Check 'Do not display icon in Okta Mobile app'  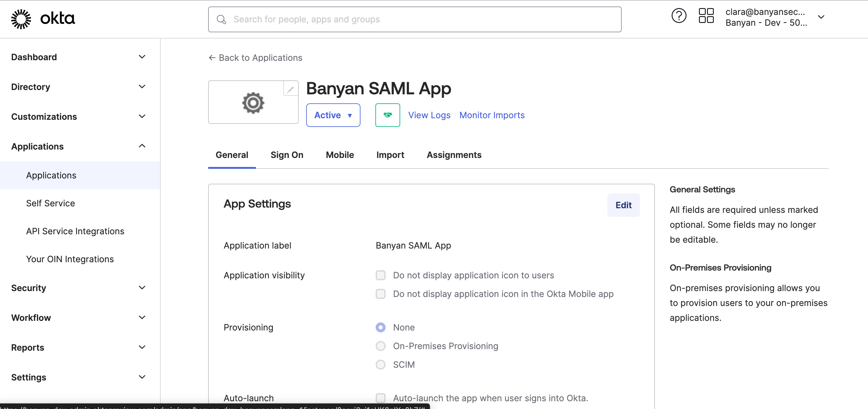pos(380,294)
